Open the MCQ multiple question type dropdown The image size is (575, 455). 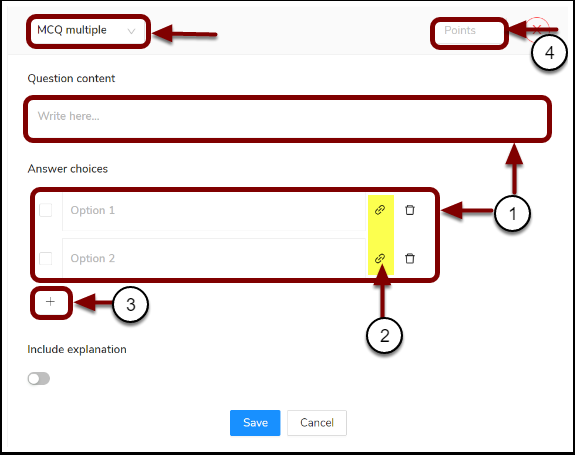(x=88, y=31)
